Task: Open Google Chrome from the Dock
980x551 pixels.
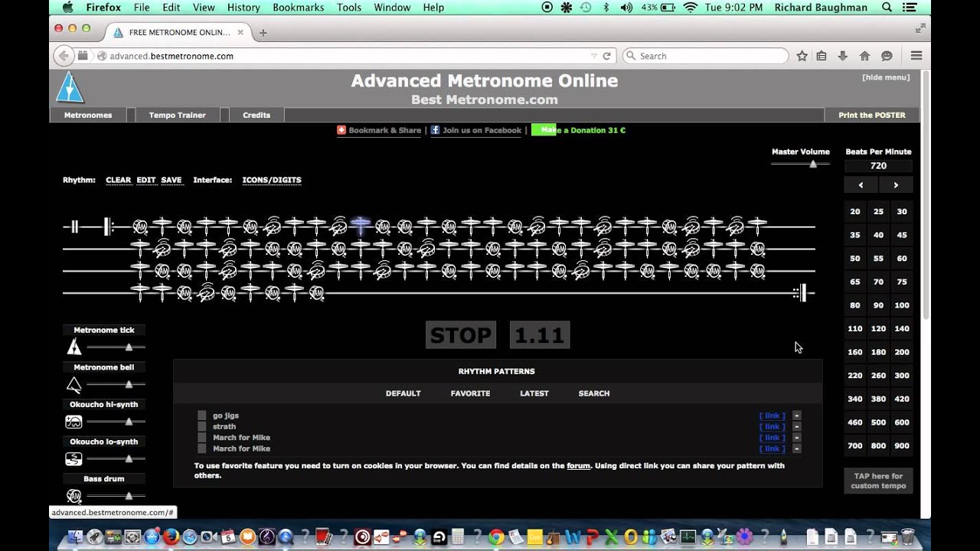Action: tap(496, 536)
